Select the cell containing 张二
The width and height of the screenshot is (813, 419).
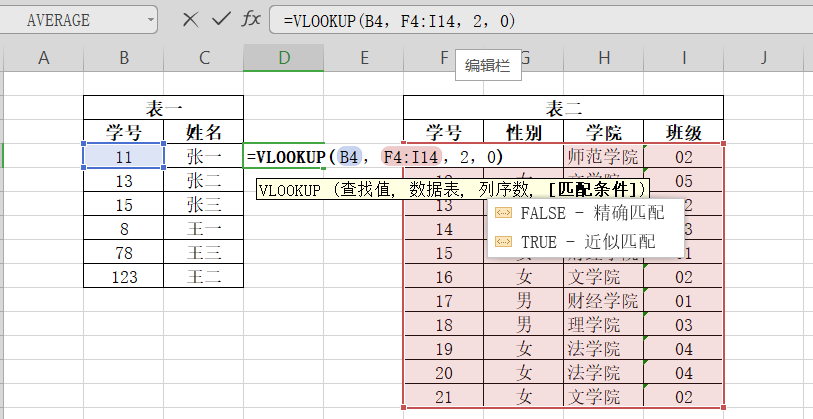[x=204, y=180]
